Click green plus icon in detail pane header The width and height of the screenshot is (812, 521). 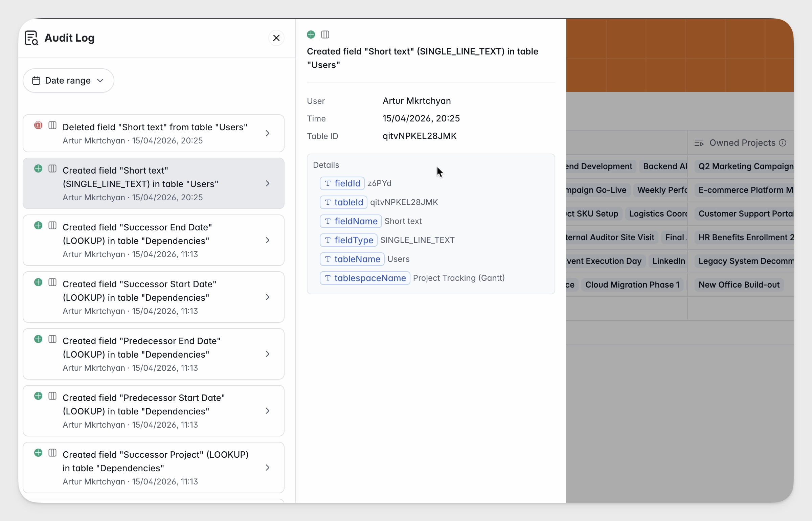point(311,35)
